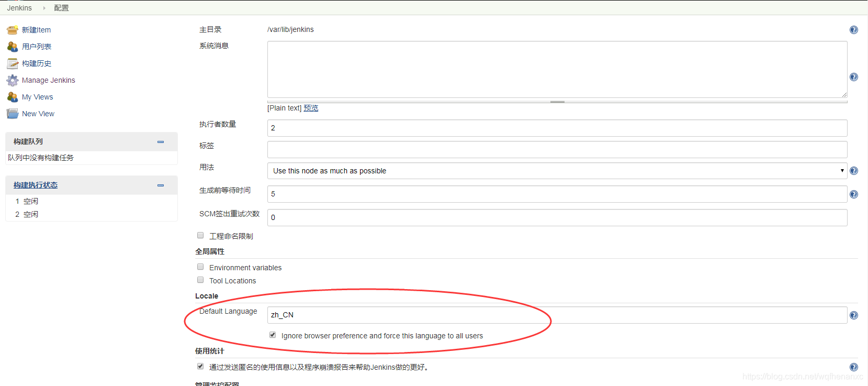Click the 用户列表 people icon
The image size is (868, 386).
click(x=13, y=47)
